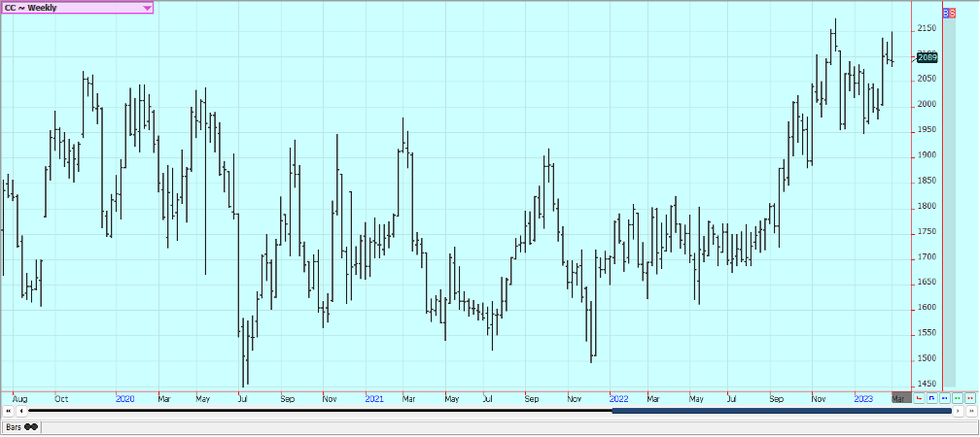This screenshot has width=980, height=437.
Task: Click the 2000 price axis label
Action: tap(927, 104)
